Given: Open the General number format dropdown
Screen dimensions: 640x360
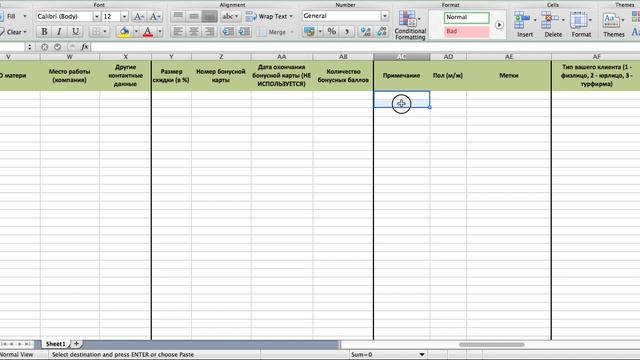Looking at the screenshot, I should pos(385,16).
